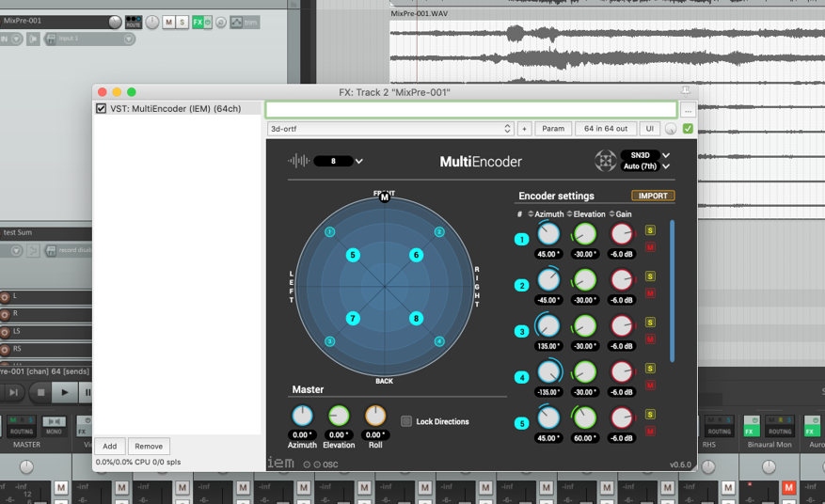This screenshot has width=825, height=504.
Task: Open the FX window ellipsis options button
Action: pyautogui.click(x=688, y=110)
